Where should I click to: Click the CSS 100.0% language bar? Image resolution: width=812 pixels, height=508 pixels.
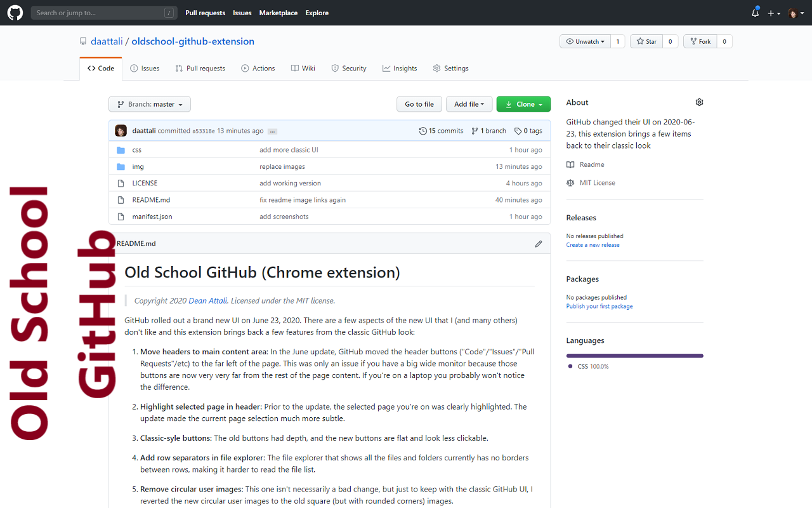[634, 356]
